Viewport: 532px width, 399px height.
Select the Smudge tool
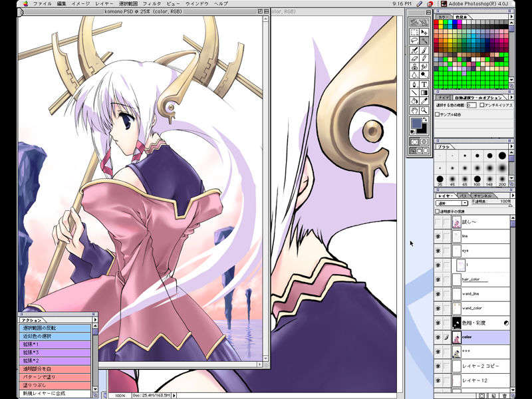pyautogui.click(x=424, y=67)
